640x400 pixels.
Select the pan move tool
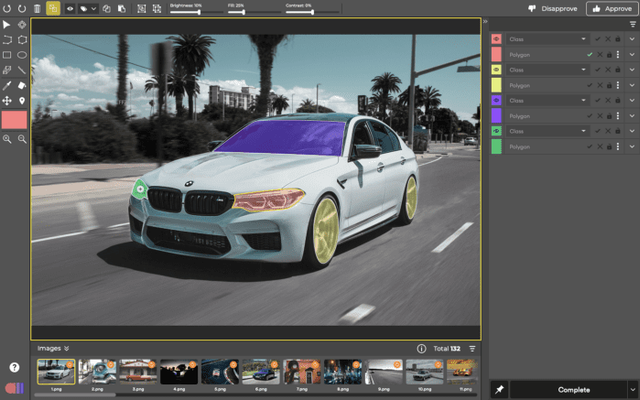click(x=7, y=100)
